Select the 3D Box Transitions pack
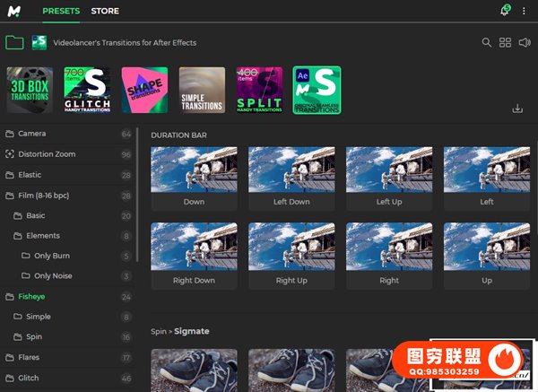The image size is (538, 392). pos(30,90)
